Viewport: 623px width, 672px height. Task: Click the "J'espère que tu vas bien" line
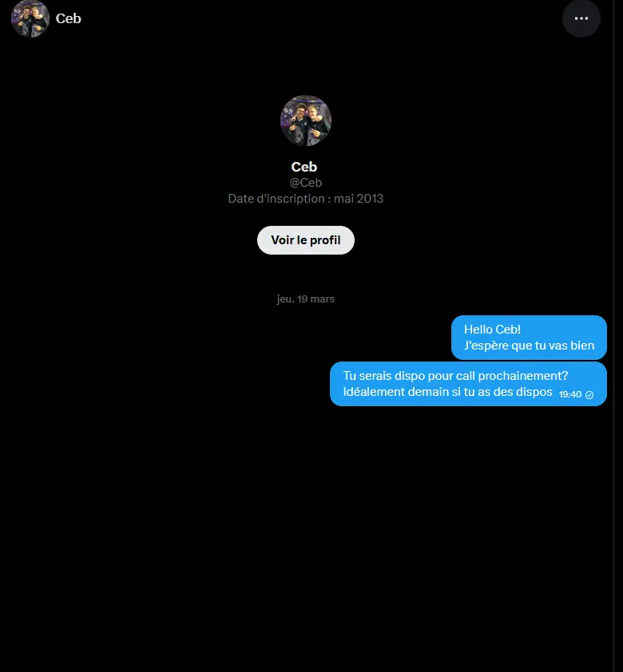[x=529, y=346]
